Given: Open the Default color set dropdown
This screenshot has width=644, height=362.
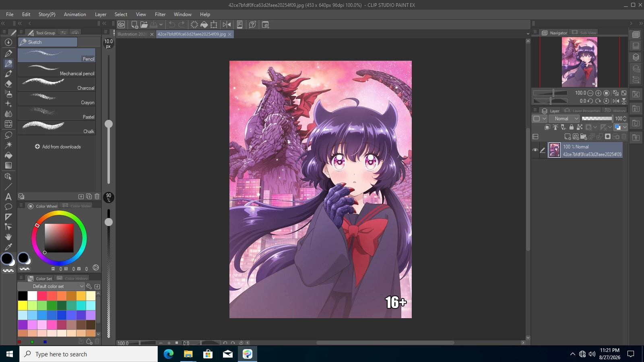Looking at the screenshot, I should (51, 286).
